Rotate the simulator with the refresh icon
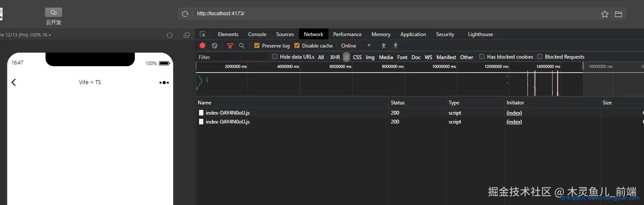The image size is (644, 205). (x=170, y=35)
